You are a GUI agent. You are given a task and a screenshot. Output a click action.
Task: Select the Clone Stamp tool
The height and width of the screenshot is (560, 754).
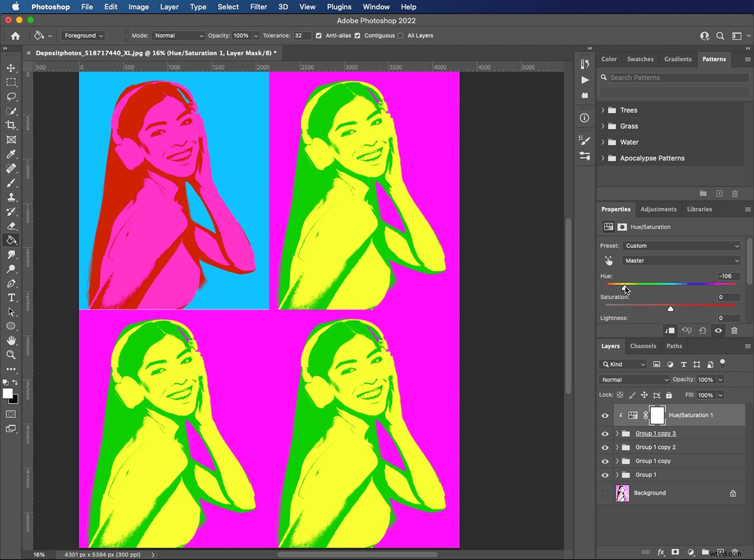point(11,197)
